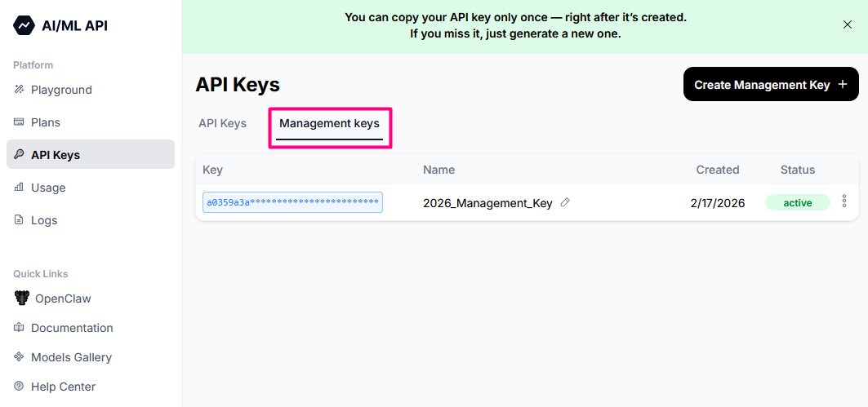Go to the Plans page

tap(46, 122)
